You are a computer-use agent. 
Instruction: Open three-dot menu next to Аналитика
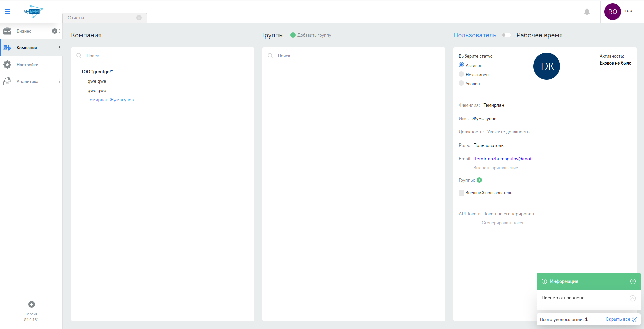point(60,81)
